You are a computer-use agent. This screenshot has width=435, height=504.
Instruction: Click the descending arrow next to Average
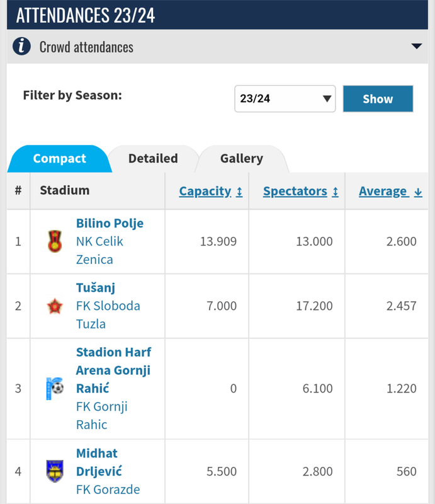point(418,192)
